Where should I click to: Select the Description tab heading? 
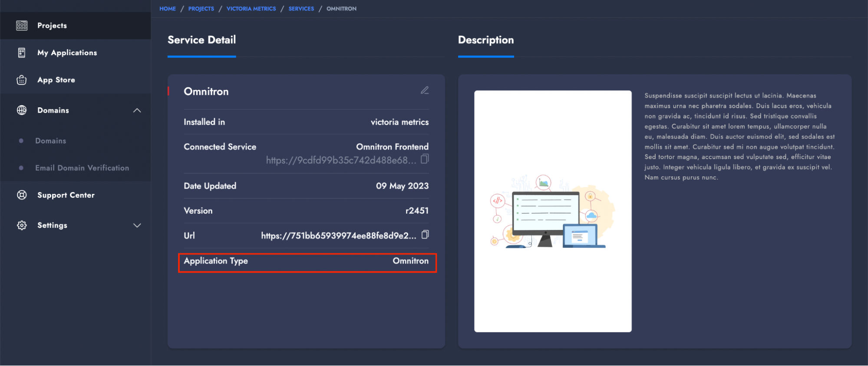pos(486,40)
